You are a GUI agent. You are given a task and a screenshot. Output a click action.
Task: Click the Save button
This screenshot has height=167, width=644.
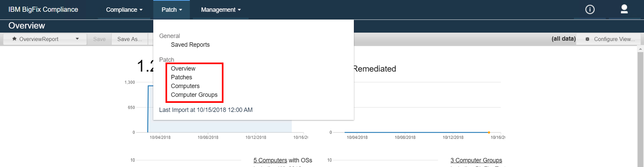click(99, 39)
